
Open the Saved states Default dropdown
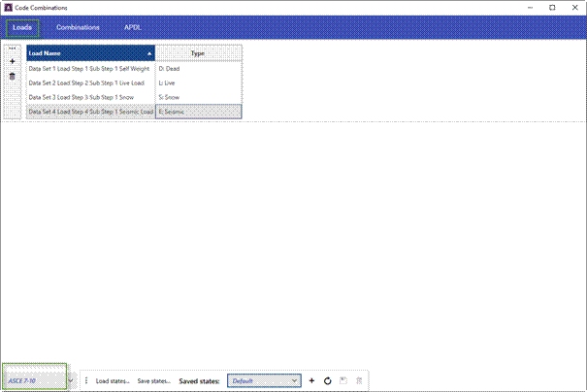264,380
